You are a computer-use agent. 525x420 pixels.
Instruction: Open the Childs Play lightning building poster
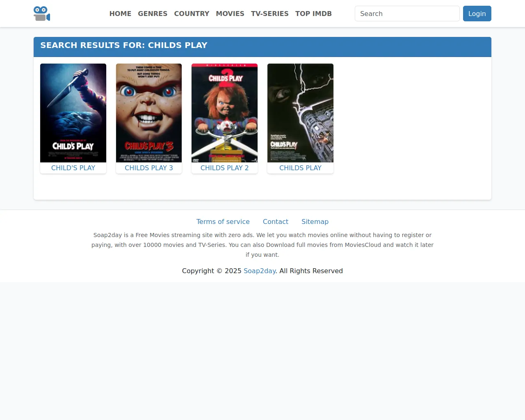300,113
